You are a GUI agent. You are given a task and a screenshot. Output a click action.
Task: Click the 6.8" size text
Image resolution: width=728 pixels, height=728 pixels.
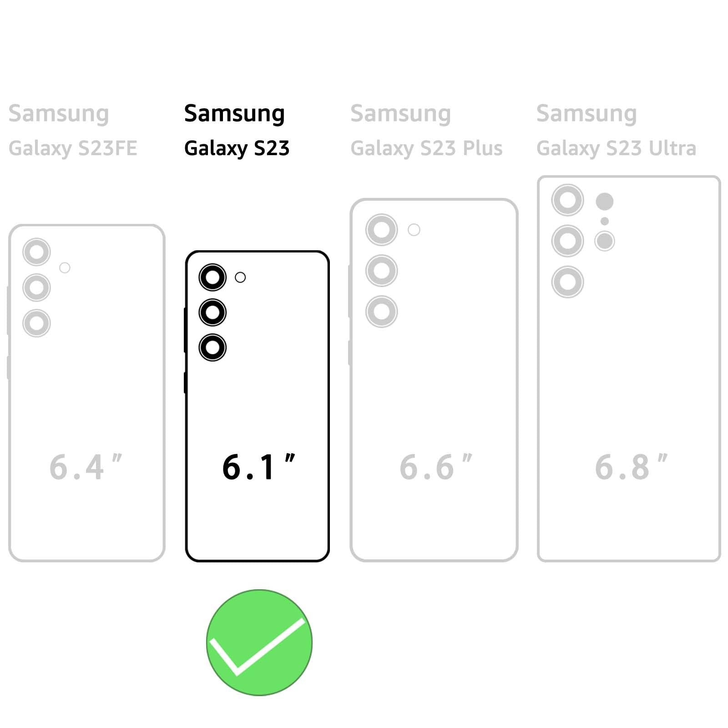pyautogui.click(x=631, y=467)
